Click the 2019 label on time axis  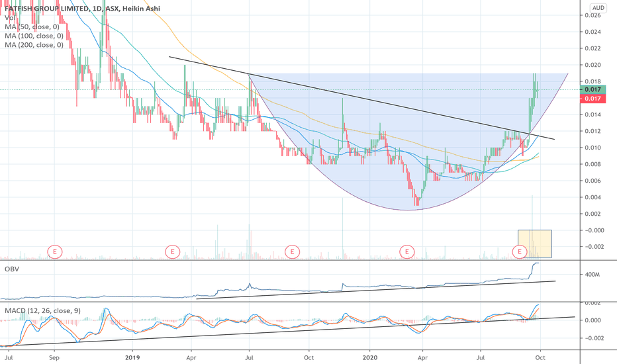132,357
